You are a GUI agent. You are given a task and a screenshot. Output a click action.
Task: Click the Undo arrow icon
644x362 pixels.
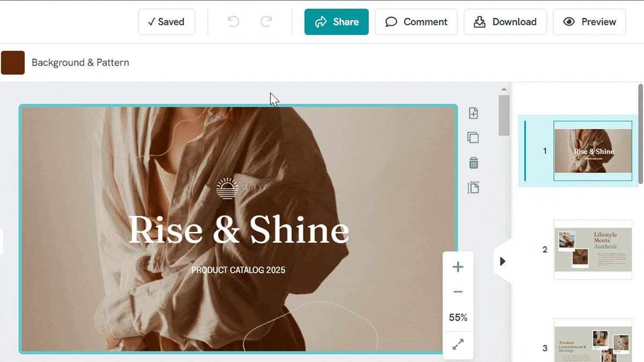[x=232, y=21]
